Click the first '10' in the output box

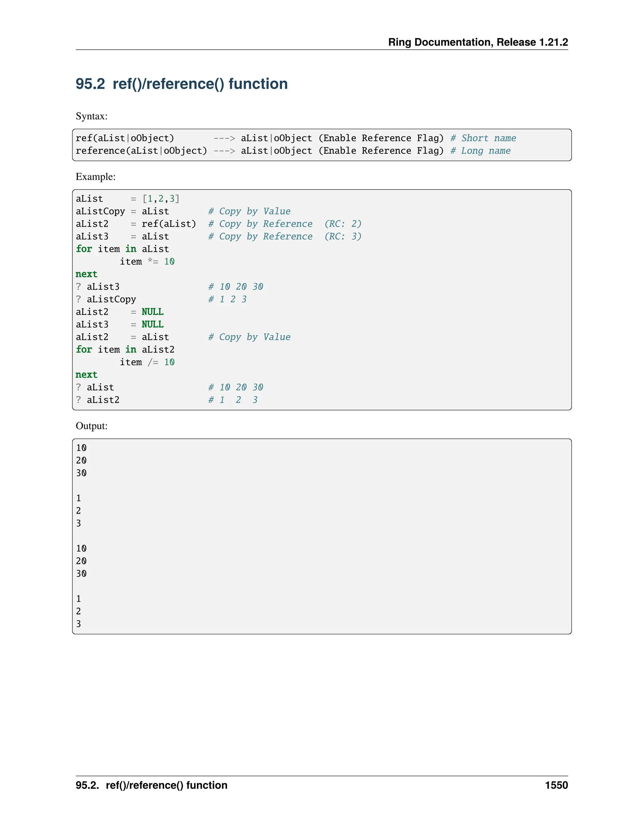tap(81, 448)
